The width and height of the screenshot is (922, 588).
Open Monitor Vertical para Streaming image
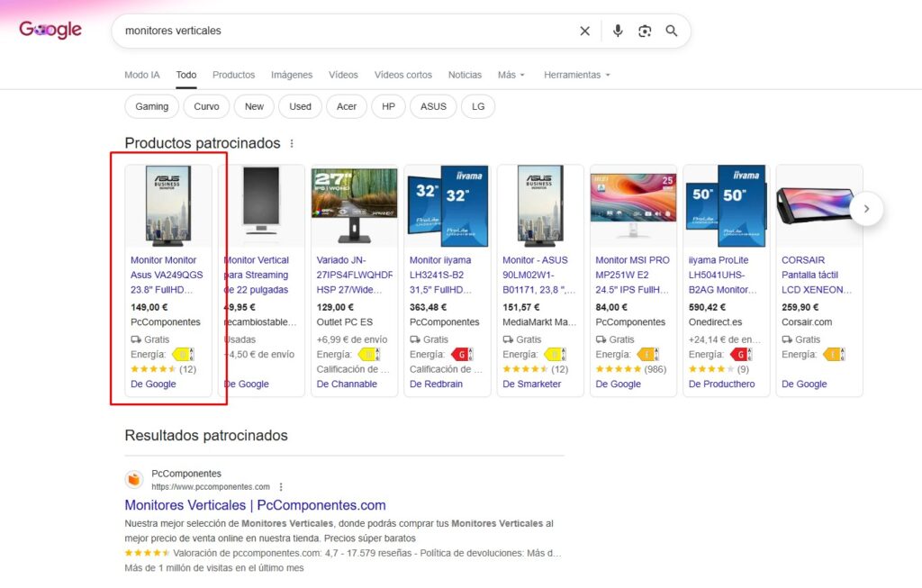tap(261, 205)
